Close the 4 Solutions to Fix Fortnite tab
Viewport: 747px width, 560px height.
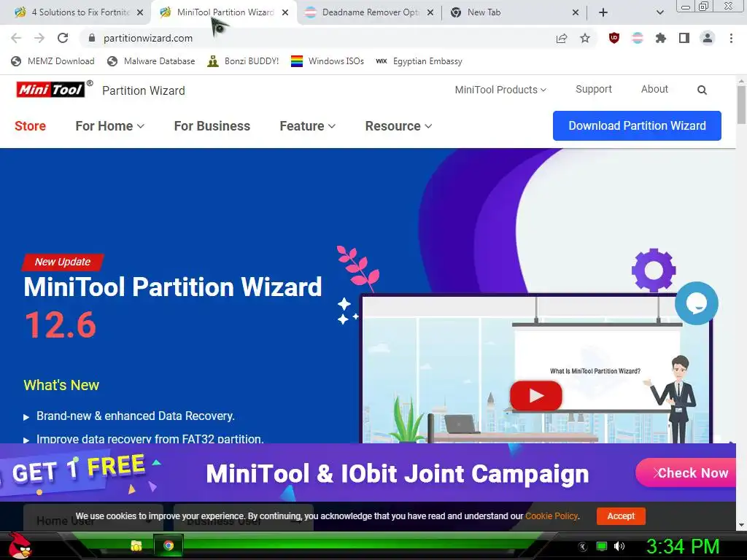(140, 12)
